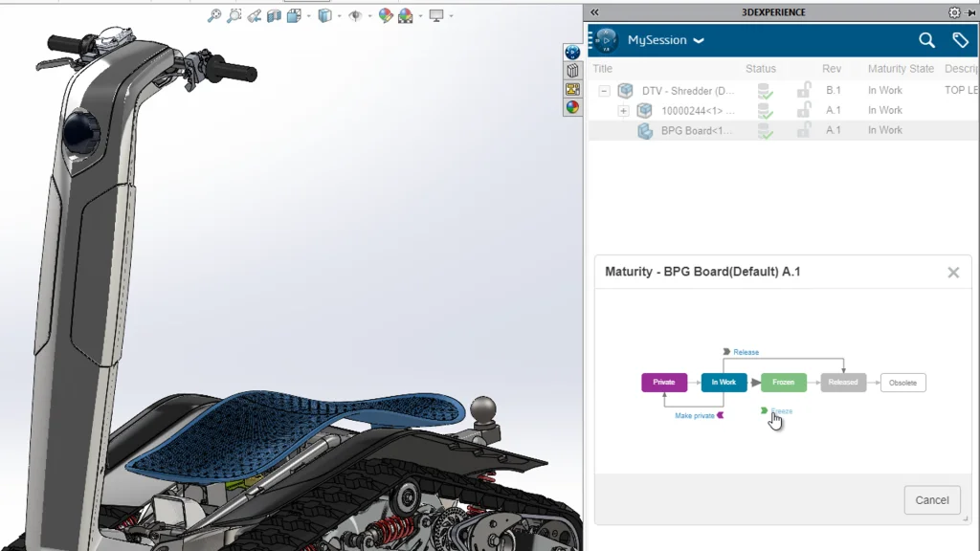Viewport: 980px width, 551px height.
Task: Click the green Frozen state box
Action: (x=783, y=383)
